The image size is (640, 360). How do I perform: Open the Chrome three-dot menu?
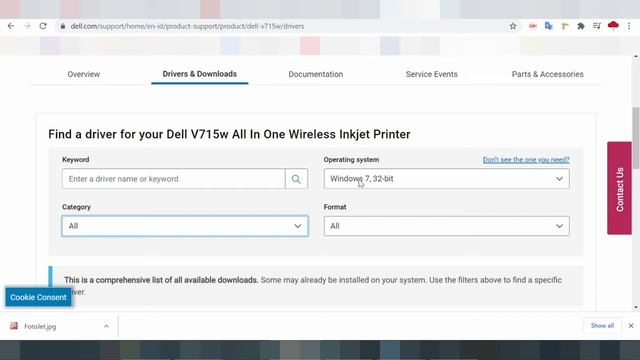(x=629, y=26)
